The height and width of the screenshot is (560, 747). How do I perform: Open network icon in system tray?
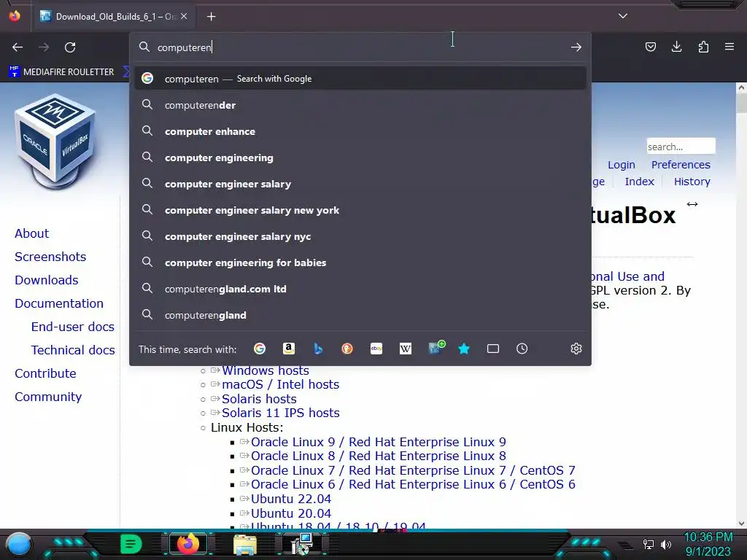pyautogui.click(x=648, y=544)
